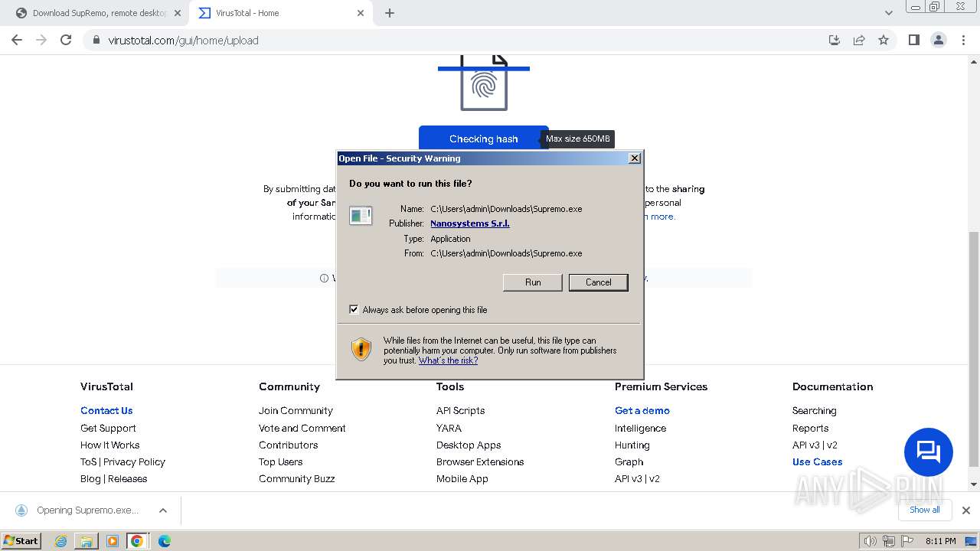Screen dimensions: 980x551
Task: Show all downloads
Action: coord(924,510)
